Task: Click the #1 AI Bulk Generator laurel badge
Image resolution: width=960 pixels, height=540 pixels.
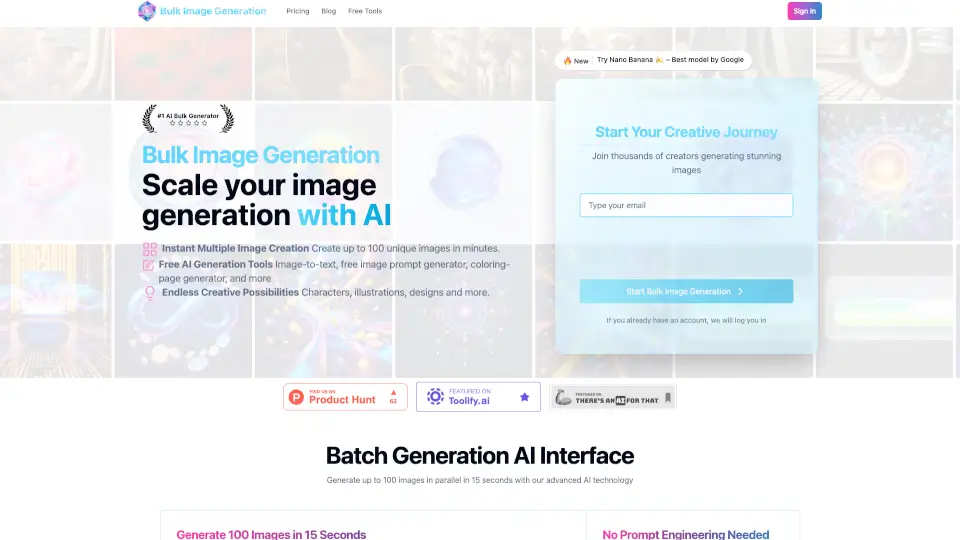Action: click(x=188, y=119)
